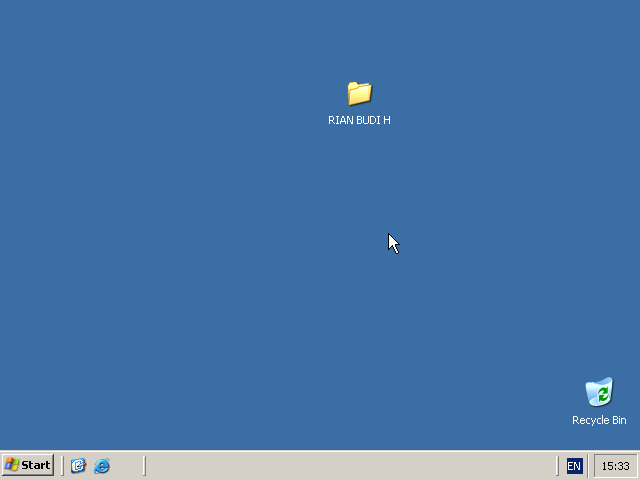Select the RIAN BUDI H folder icon
This screenshot has height=480, width=640.
360,93
